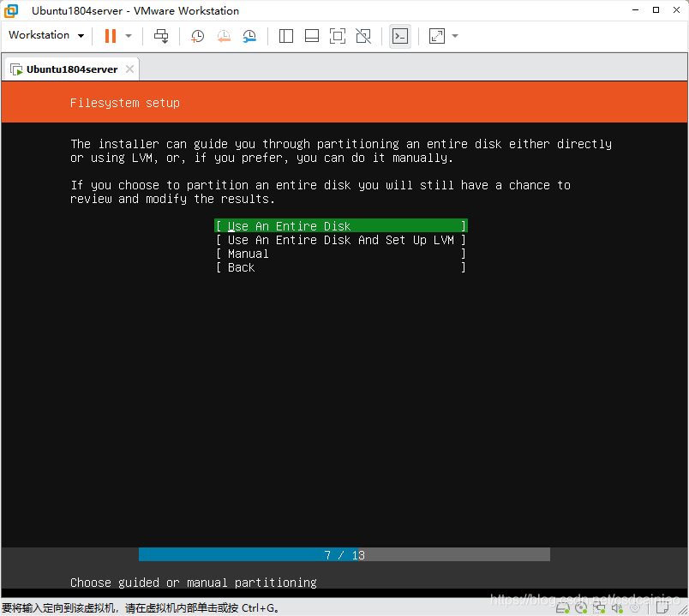Select the Manual partitioning option
Image resolution: width=689 pixels, height=616 pixels.
click(x=341, y=254)
